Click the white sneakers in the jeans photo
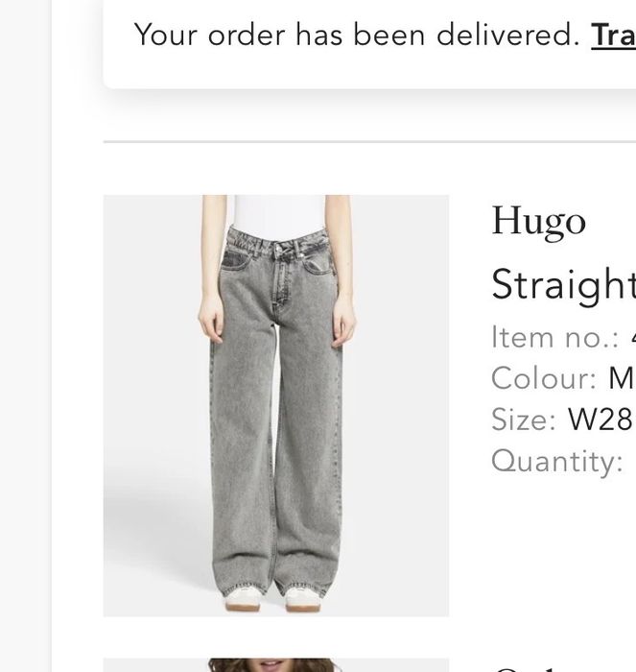Screen dimensions: 636x672 [272, 599]
